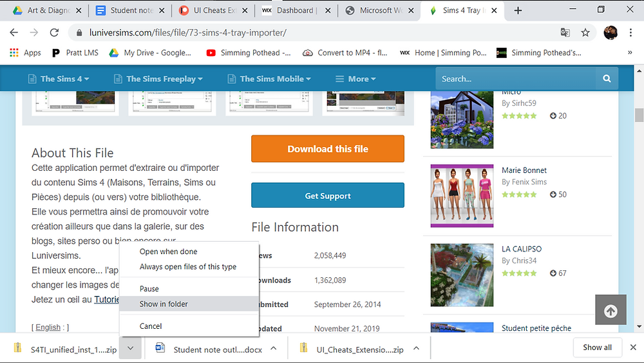
Task: View site security lock icon
Action: [80, 32]
